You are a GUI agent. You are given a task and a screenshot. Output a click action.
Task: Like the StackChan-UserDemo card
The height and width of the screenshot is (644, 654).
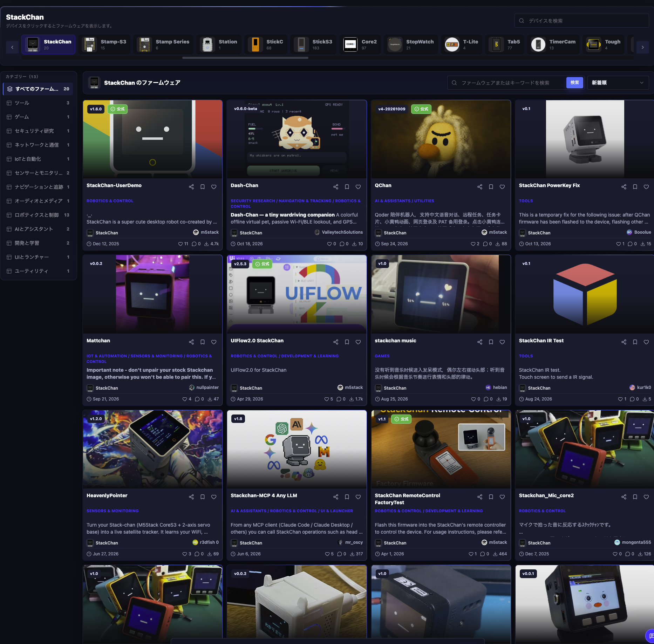pyautogui.click(x=214, y=187)
